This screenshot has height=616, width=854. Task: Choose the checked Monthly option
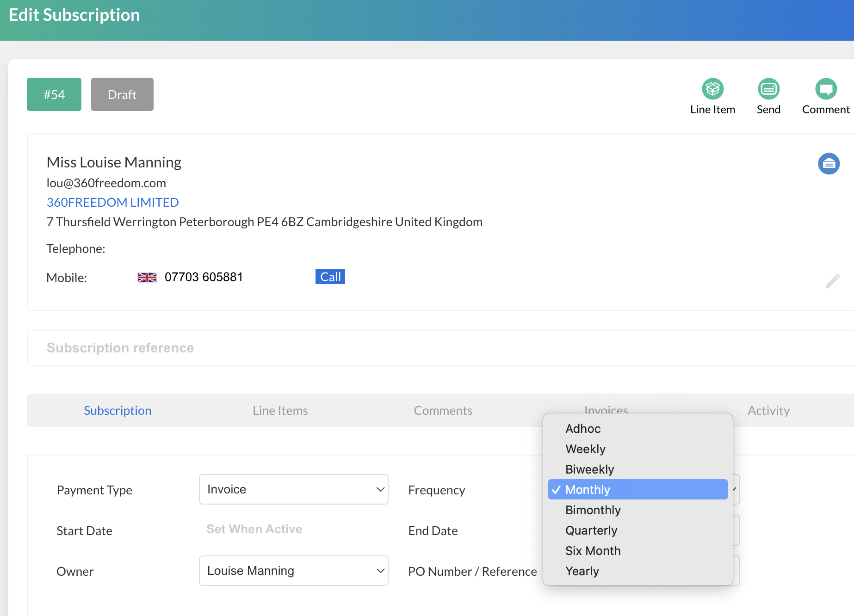[x=588, y=490]
